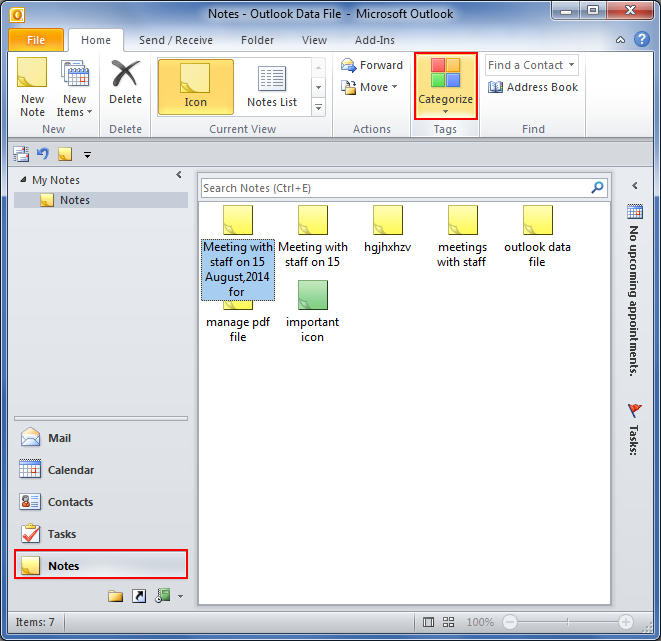Viewport: 661px width, 641px height.
Task: Customize the Quick Access Toolbar dropdown
Action: click(87, 155)
